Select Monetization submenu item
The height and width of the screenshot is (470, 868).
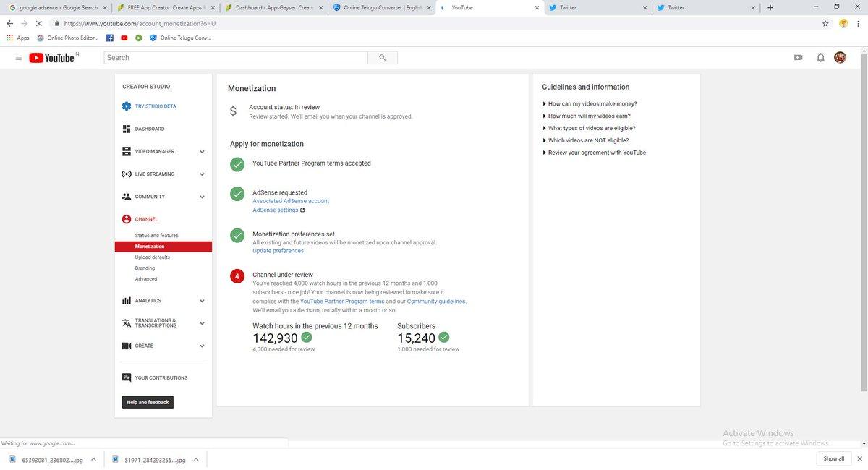tap(163, 247)
